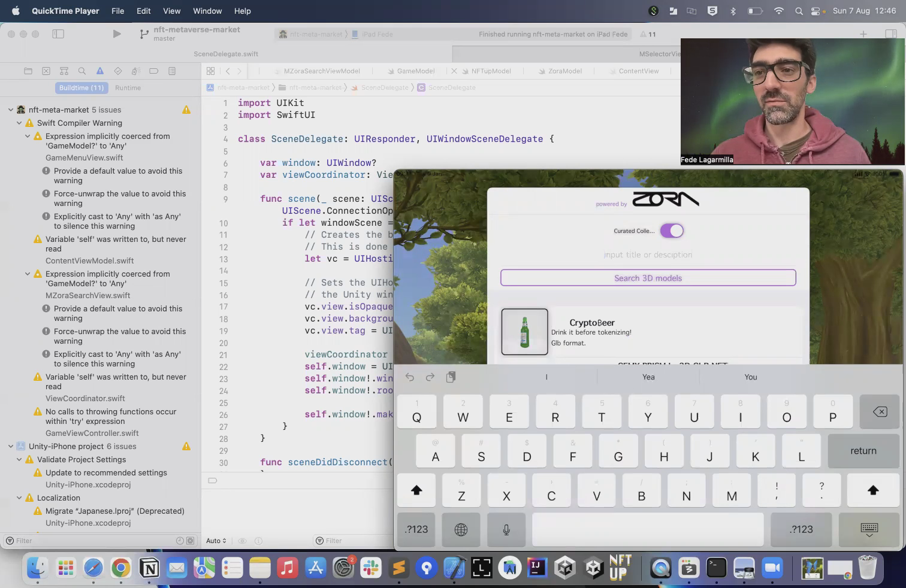Switch to numbers with right .?123 key
Viewport: 906px width, 588px height.
coord(801,529)
